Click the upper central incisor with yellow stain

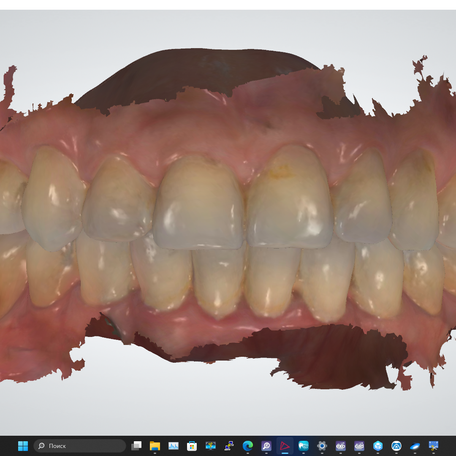point(289,197)
